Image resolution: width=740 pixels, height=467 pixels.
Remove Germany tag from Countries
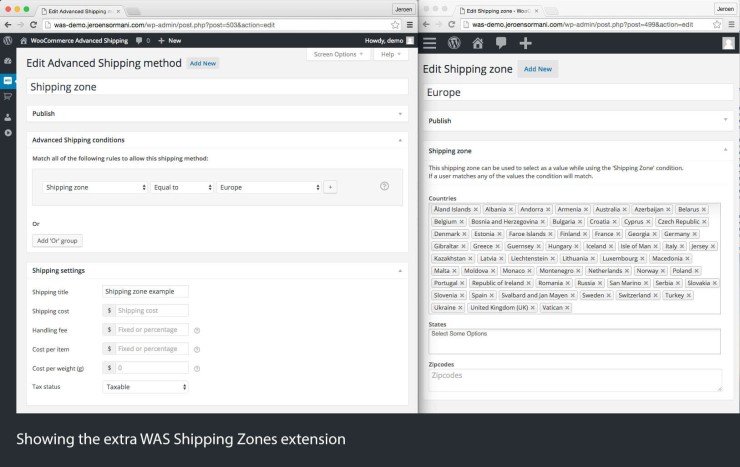click(695, 234)
